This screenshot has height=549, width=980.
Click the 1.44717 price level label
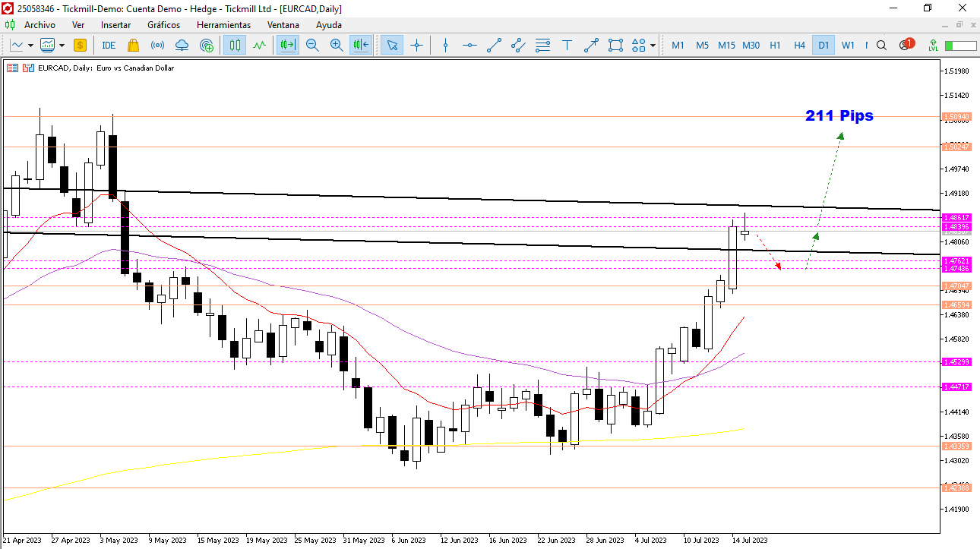[x=956, y=387]
